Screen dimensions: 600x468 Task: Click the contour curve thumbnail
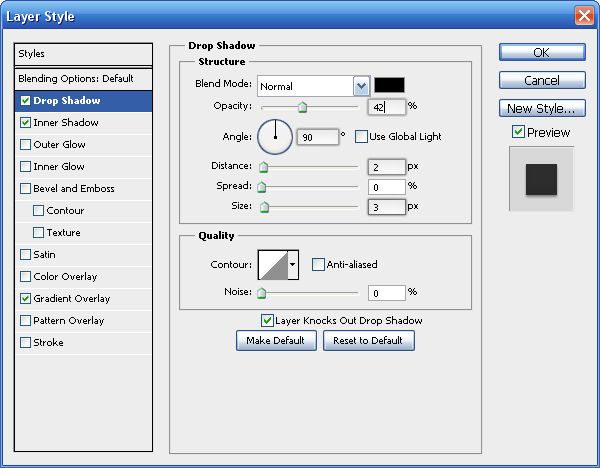pyautogui.click(x=273, y=265)
